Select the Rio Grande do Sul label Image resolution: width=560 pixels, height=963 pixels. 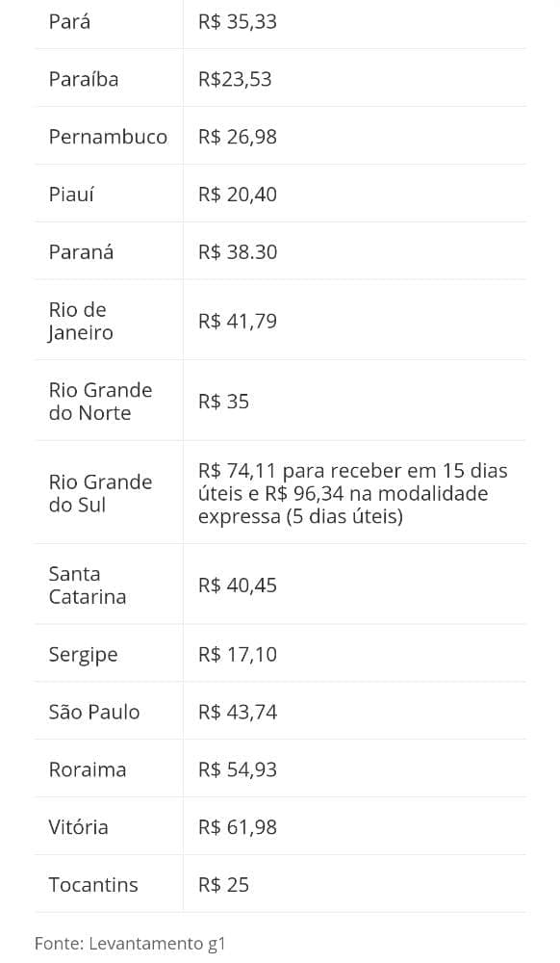(x=101, y=493)
